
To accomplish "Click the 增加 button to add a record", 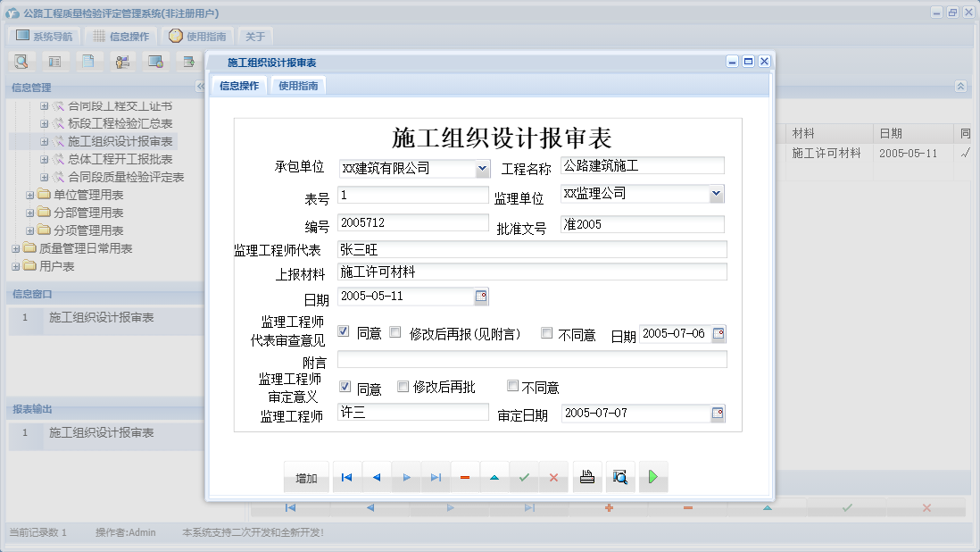I will point(306,477).
